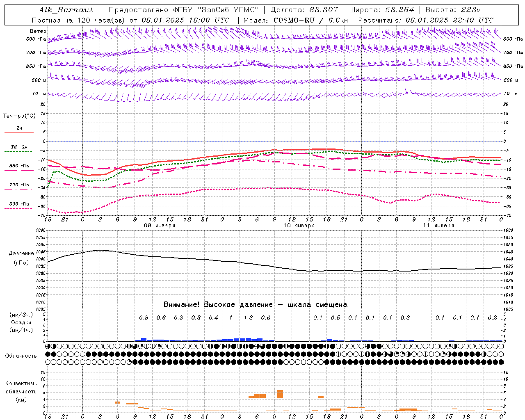Click the precipitation value 0.5
This screenshot has width=525, height=420.
click(x=336, y=317)
